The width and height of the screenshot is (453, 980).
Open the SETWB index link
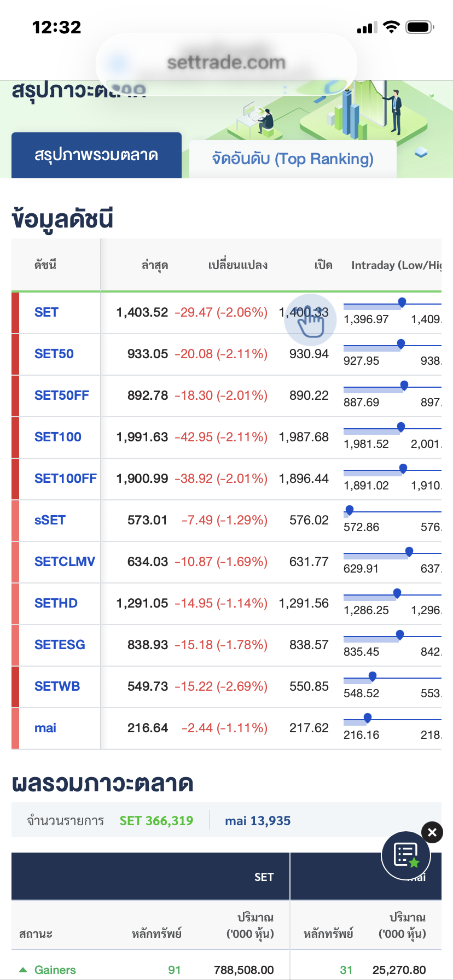57,686
